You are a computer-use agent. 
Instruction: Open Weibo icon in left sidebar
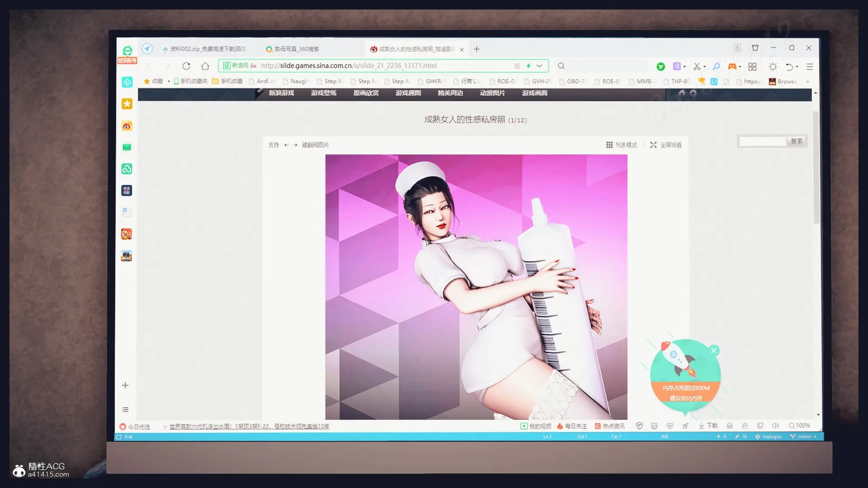tap(127, 126)
